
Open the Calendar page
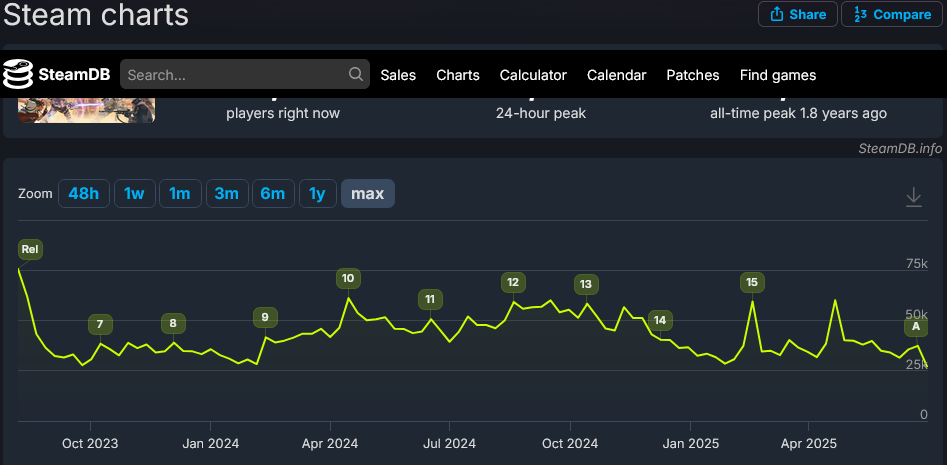[617, 75]
